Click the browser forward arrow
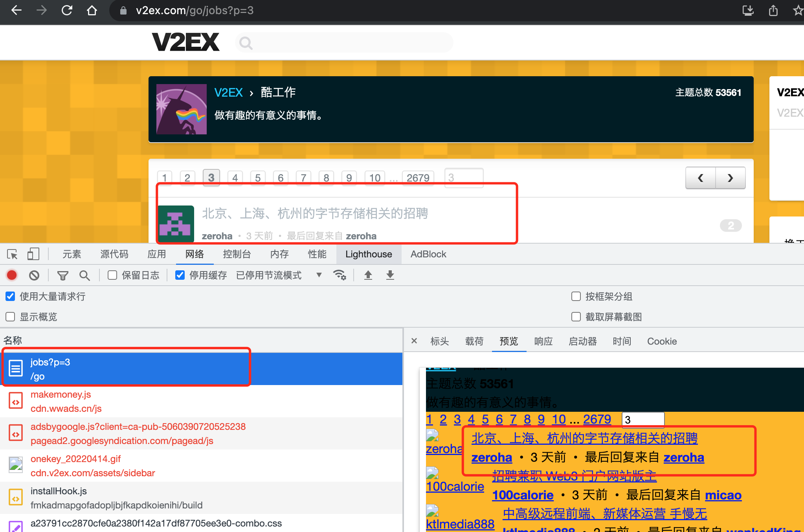Viewport: 804px width, 532px height. tap(41, 10)
